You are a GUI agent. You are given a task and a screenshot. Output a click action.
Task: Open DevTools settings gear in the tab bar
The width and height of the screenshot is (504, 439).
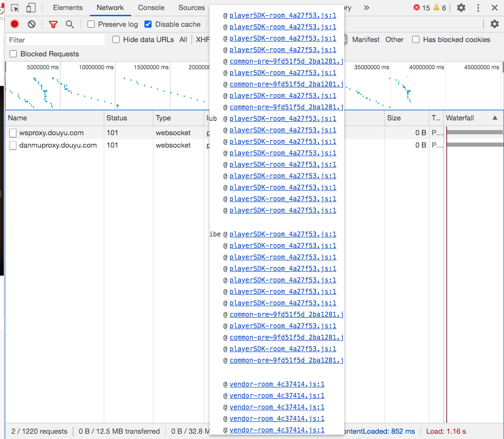click(x=461, y=8)
